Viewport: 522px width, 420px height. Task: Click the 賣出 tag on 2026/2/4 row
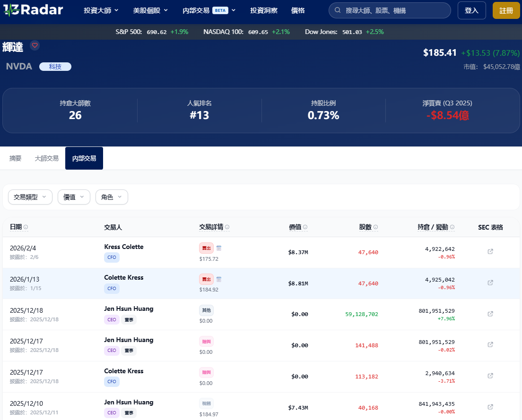207,248
